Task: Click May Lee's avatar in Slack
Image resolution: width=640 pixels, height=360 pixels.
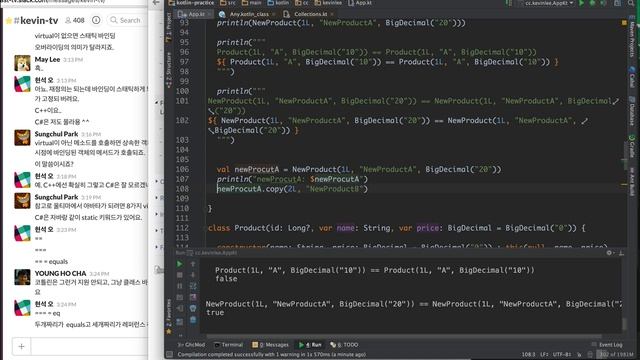Action: 22,63
